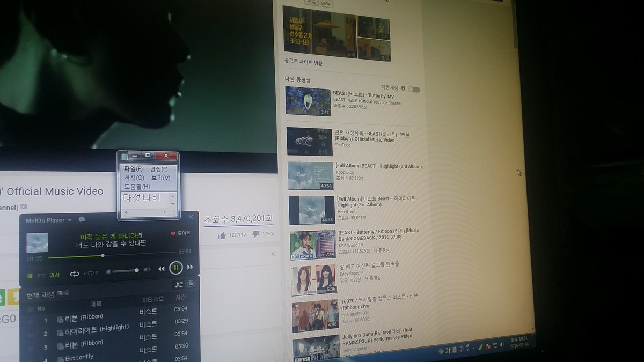Toggle repeat mode in MelOn Player
This screenshot has height=362, width=644.
[74, 274]
